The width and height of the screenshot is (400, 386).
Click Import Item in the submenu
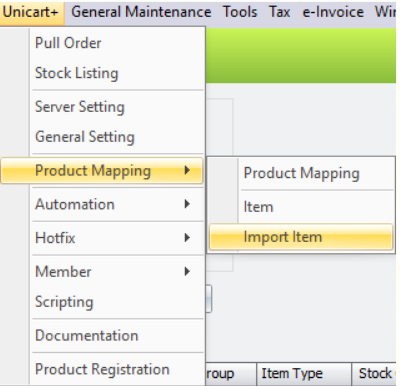[301, 237]
